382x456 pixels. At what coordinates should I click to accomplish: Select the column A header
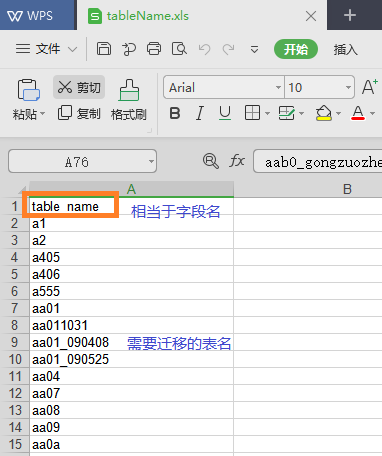[x=131, y=189]
